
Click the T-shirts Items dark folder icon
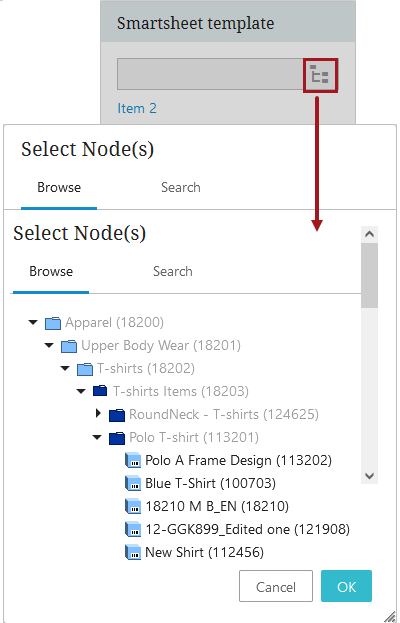(100, 391)
